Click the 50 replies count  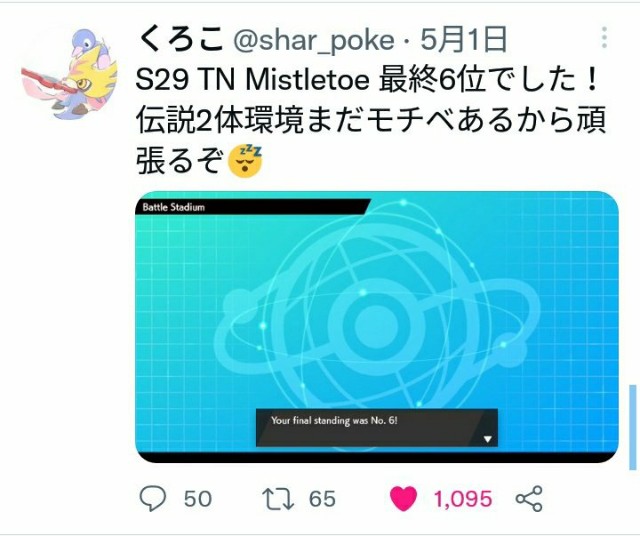pos(198,499)
